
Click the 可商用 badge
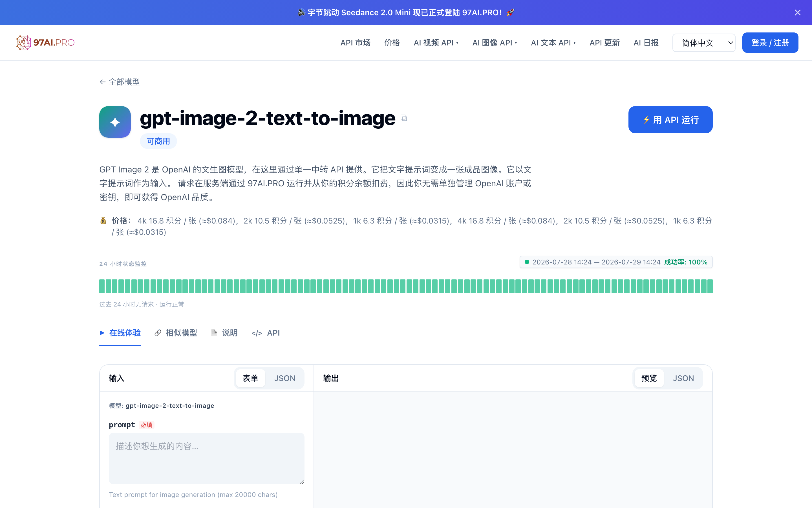[x=158, y=141]
